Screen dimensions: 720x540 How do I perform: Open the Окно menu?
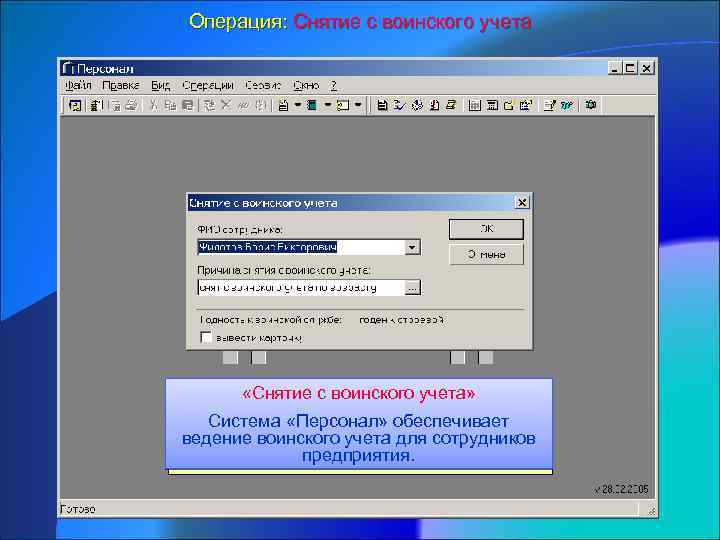point(306,85)
